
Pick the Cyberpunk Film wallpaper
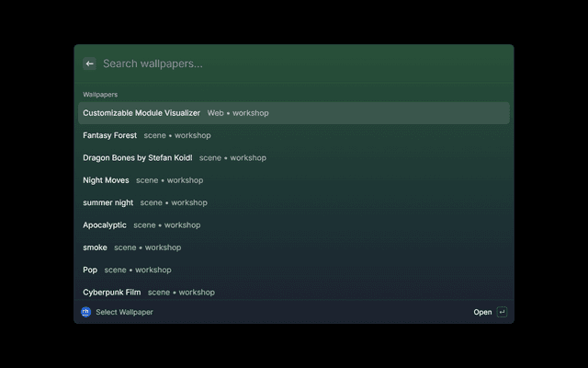tap(294, 293)
